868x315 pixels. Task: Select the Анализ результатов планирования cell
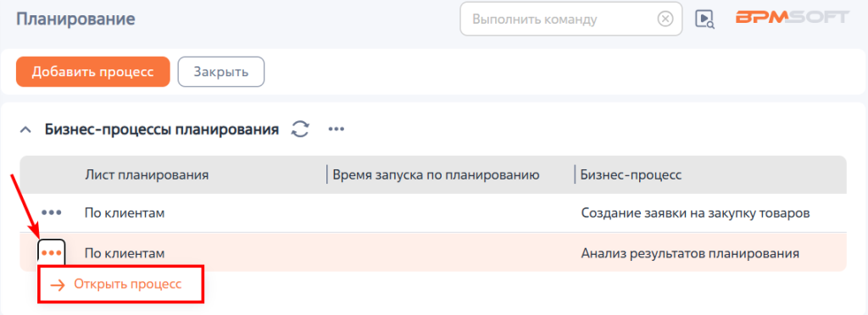[x=690, y=253]
